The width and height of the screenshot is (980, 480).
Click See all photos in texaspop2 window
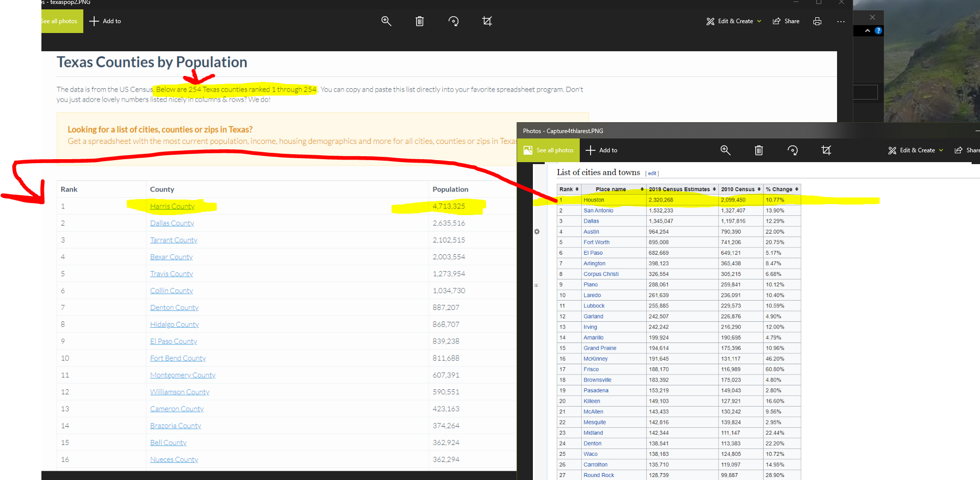[62, 21]
